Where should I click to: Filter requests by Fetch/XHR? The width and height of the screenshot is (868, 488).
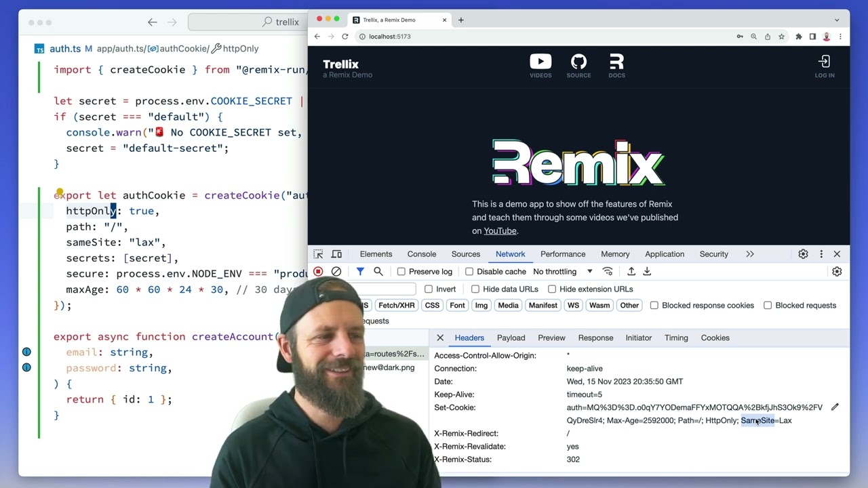pos(397,306)
